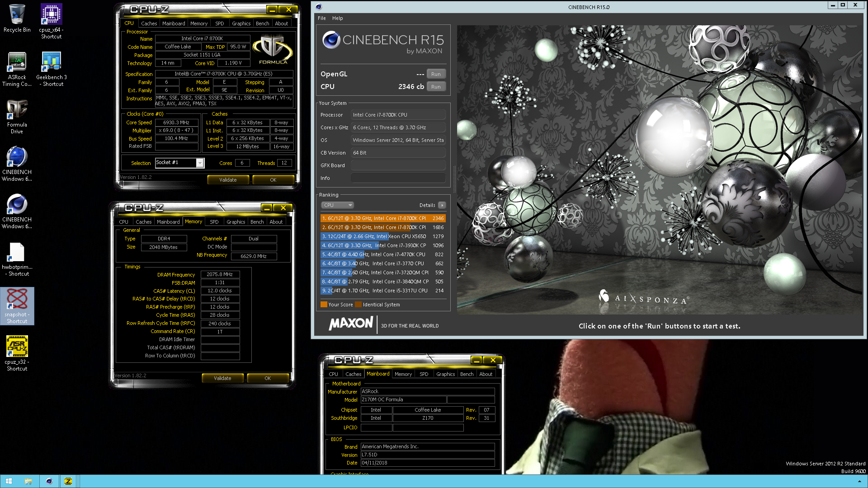
Task: Click the Z170M OC Formula model field
Action: 403,400
